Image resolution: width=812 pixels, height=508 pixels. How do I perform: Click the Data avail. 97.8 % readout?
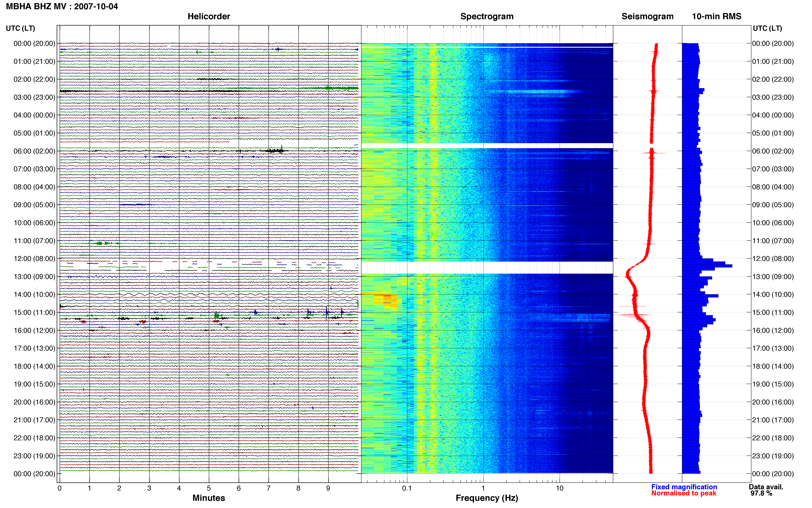[766, 490]
